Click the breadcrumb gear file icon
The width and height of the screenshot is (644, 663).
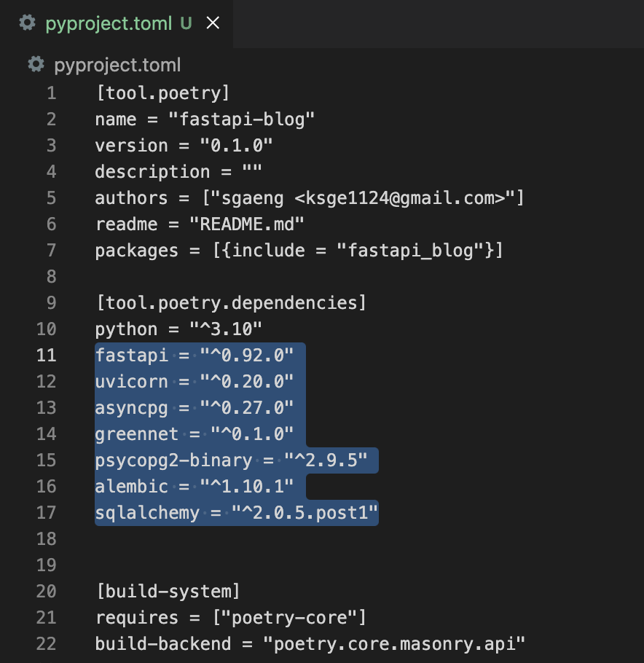point(36,65)
